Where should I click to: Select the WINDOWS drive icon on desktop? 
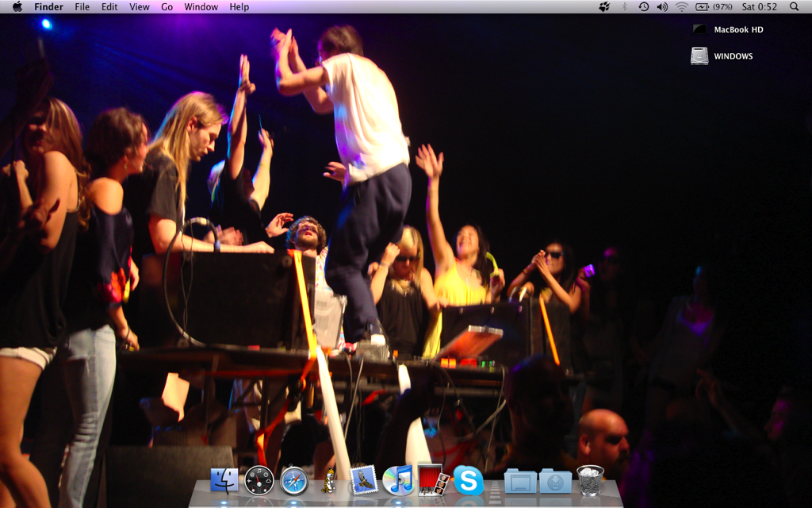tap(699, 56)
